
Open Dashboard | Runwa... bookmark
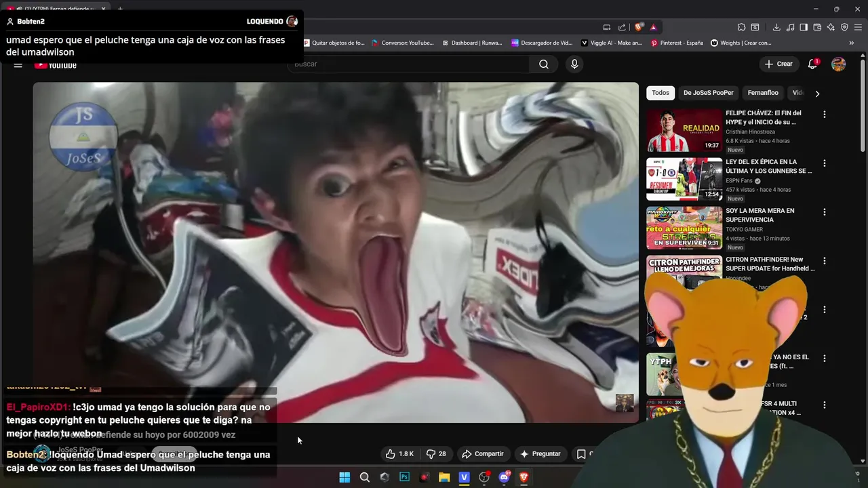(x=472, y=43)
